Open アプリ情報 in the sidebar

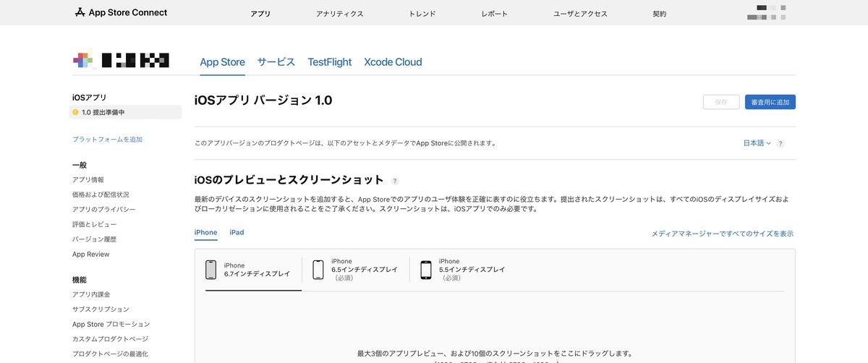pyautogui.click(x=88, y=179)
